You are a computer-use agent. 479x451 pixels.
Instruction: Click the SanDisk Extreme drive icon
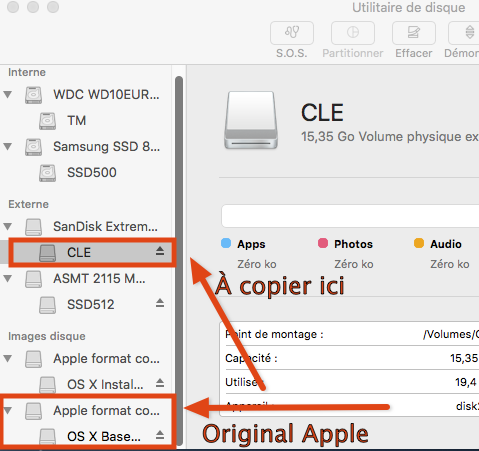point(33,227)
